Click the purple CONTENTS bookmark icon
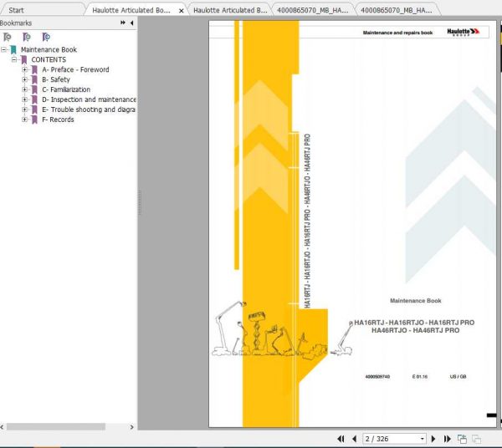 (24, 60)
